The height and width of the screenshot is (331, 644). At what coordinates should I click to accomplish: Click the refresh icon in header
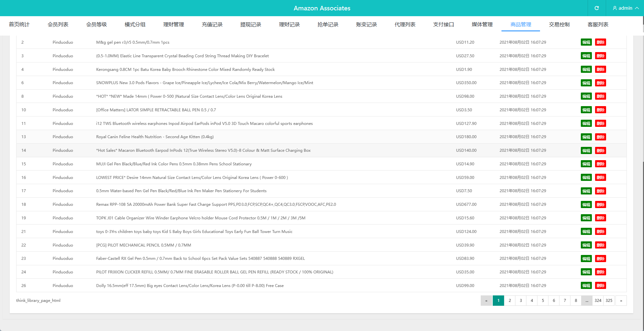point(596,8)
